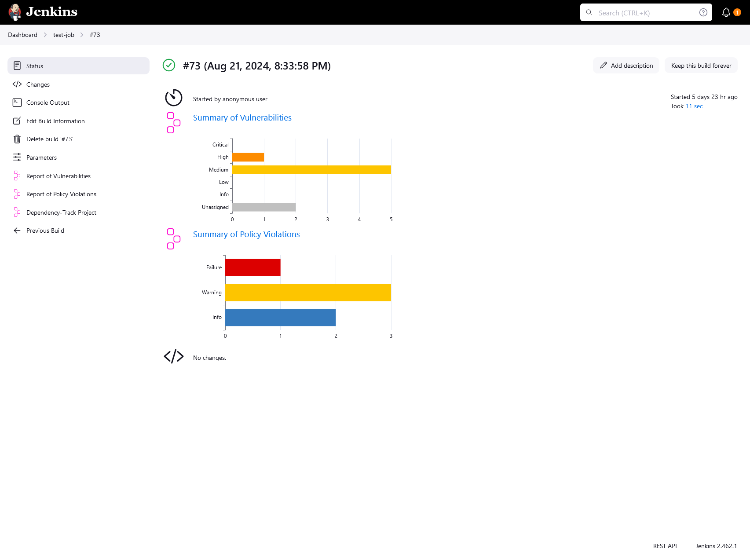The height and width of the screenshot is (560, 750).
Task: Click the Report of Policy Violations icon
Action: tap(17, 194)
